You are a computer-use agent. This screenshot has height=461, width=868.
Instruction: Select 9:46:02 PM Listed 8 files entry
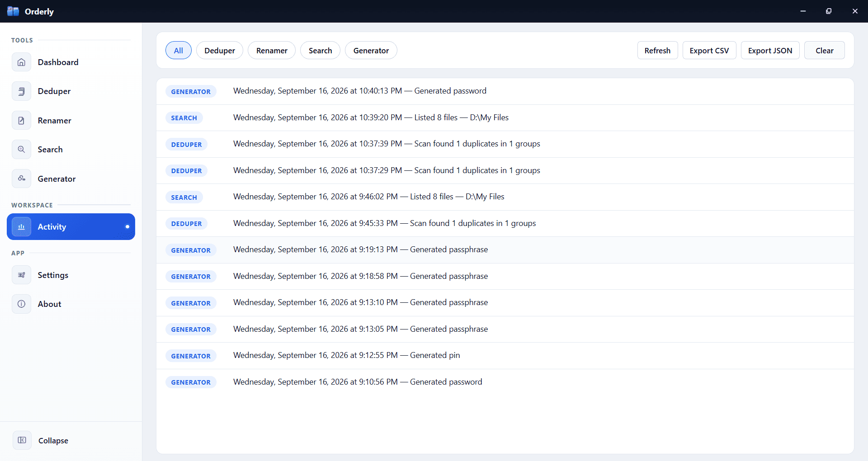(x=505, y=197)
